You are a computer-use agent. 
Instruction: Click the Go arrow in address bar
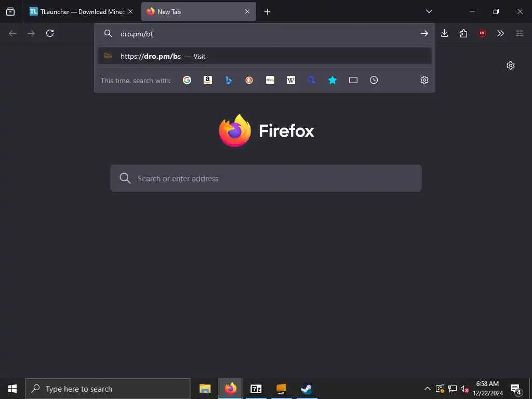(424, 33)
